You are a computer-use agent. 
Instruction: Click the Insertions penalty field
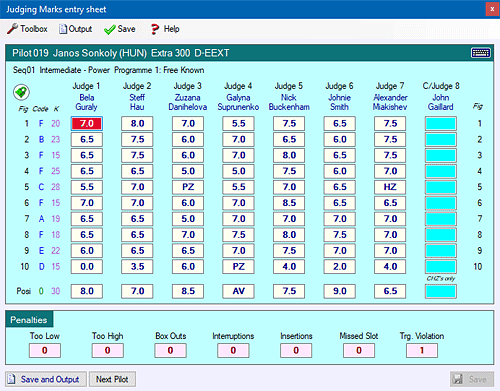click(296, 351)
